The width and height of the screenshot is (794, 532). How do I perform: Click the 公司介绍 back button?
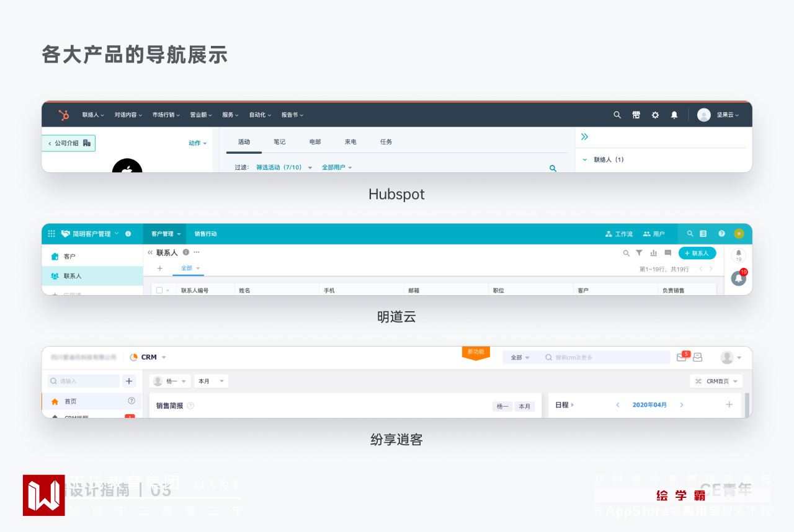(69, 143)
